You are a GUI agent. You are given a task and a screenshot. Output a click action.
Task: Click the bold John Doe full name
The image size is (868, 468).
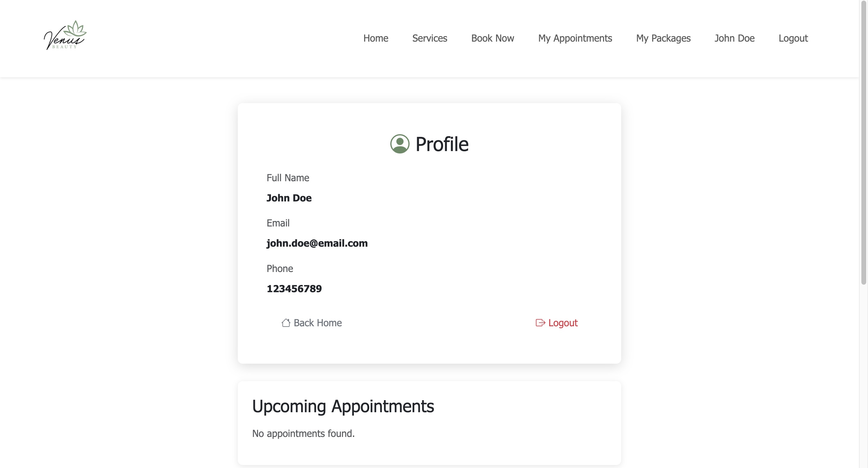tap(289, 198)
